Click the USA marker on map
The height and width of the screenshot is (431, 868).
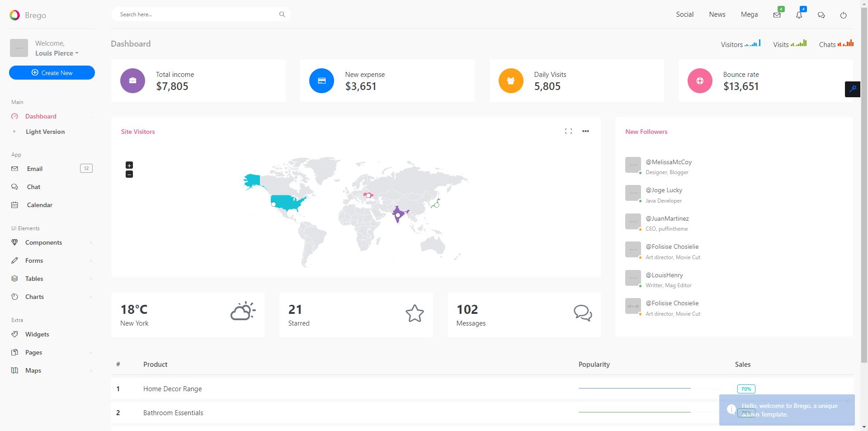click(x=274, y=204)
